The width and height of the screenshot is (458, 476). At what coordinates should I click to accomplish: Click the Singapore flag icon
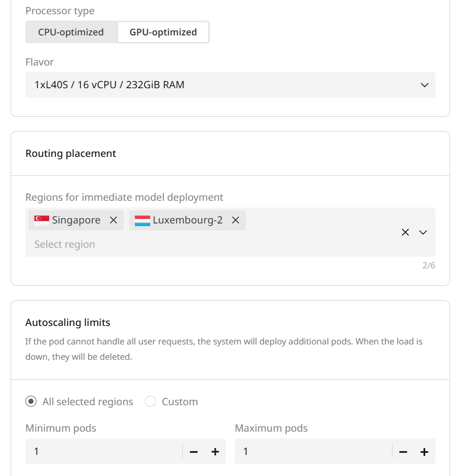tap(42, 220)
